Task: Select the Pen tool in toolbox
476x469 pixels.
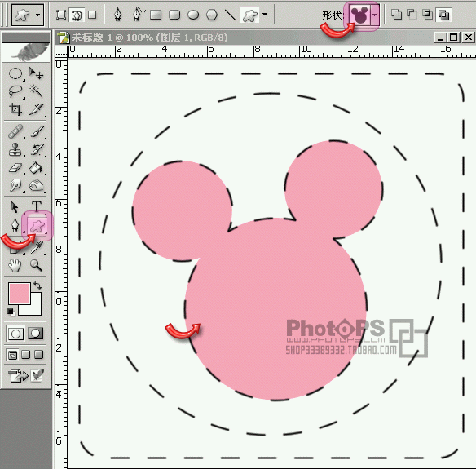Action: [x=15, y=225]
